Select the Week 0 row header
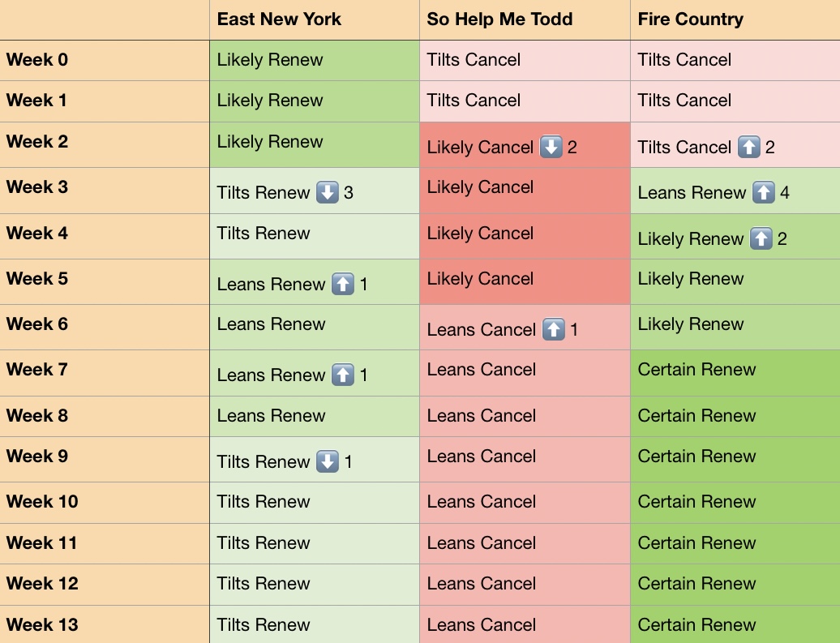The image size is (840, 643). [x=105, y=61]
